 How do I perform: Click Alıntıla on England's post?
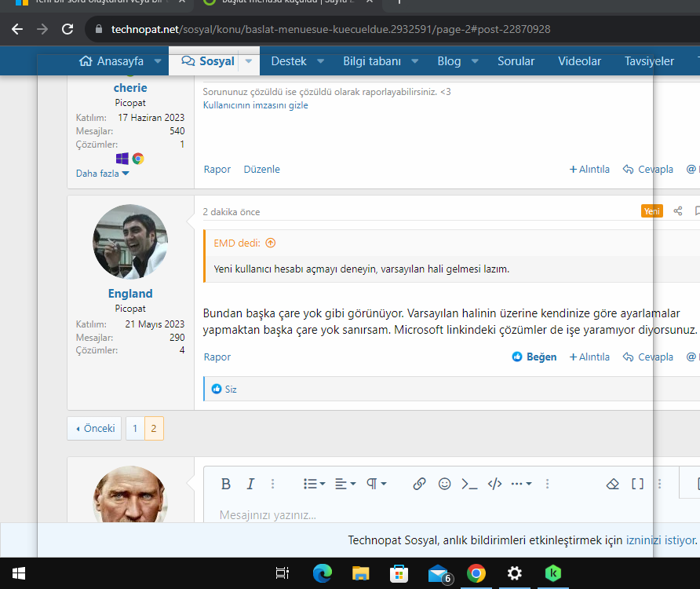coord(589,357)
